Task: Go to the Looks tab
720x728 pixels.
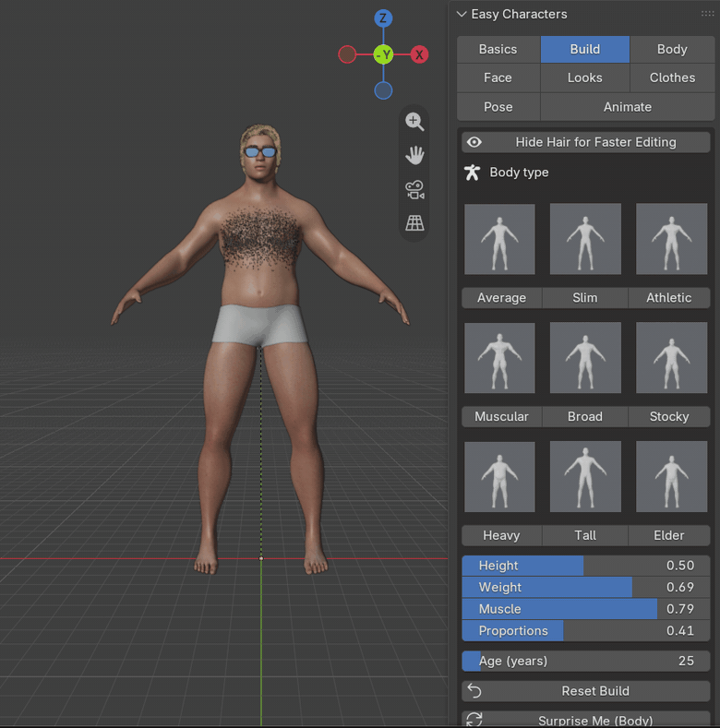Action: 585,78
